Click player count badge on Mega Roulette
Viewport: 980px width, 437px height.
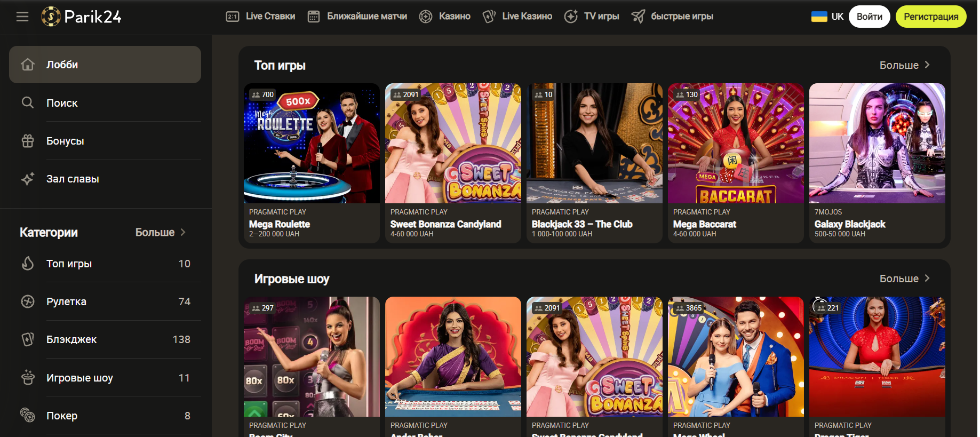pyautogui.click(x=262, y=94)
